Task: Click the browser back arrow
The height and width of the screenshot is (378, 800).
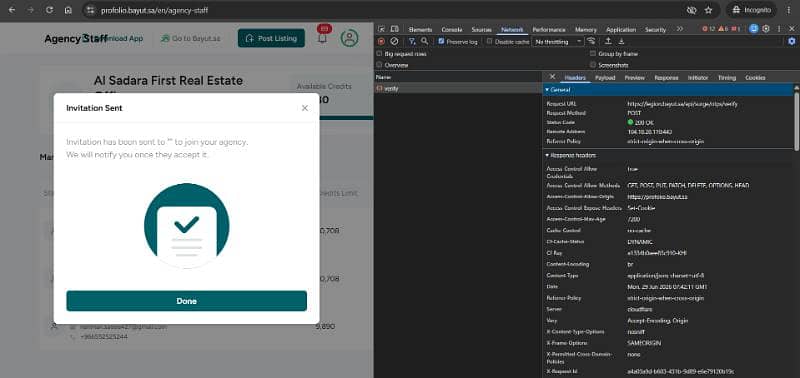Action: point(12,10)
